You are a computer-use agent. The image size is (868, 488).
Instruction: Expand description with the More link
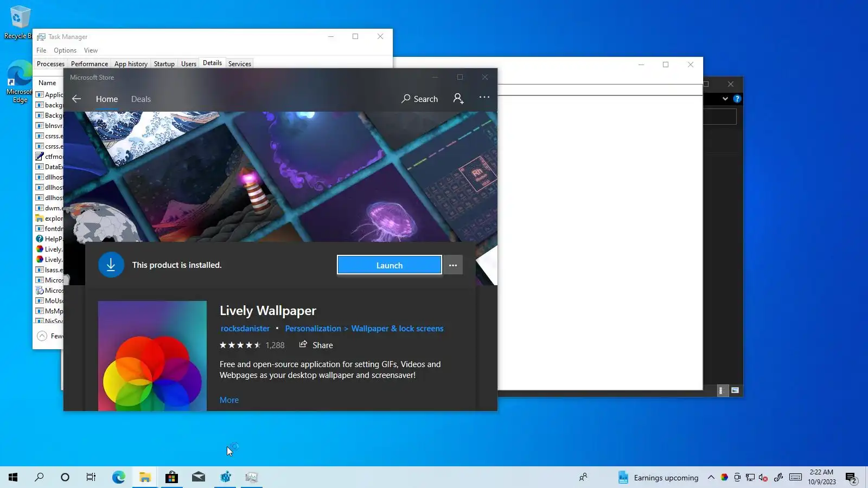point(229,400)
